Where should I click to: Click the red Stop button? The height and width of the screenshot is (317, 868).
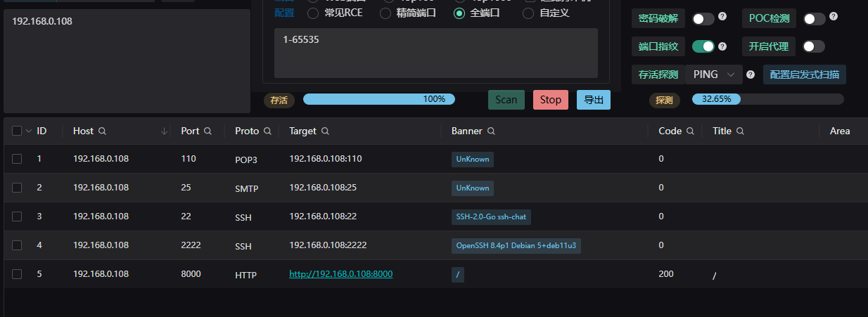[x=551, y=100]
